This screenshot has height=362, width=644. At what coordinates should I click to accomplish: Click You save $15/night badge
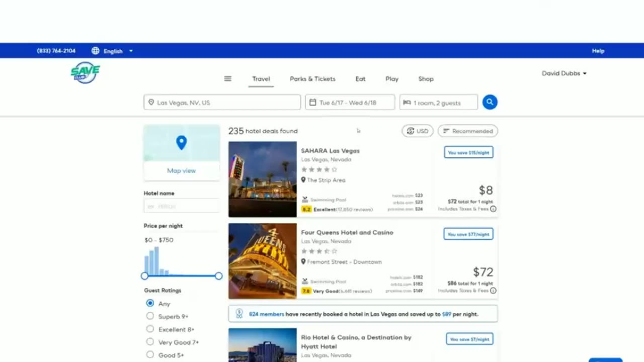point(468,152)
